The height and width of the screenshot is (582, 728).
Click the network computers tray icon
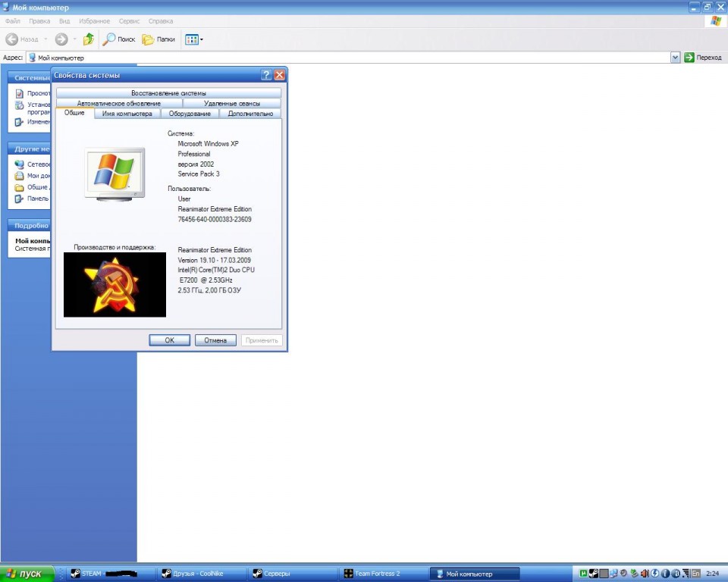point(613,574)
